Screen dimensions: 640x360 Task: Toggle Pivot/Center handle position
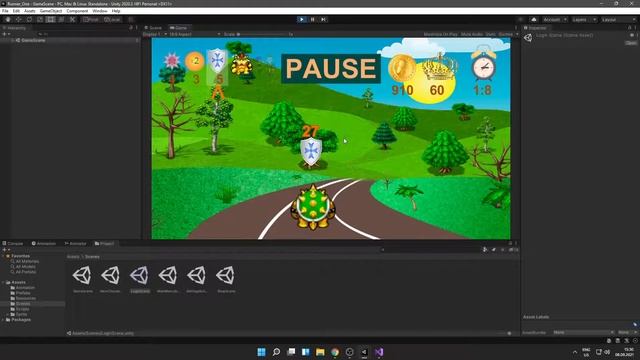coord(91,20)
